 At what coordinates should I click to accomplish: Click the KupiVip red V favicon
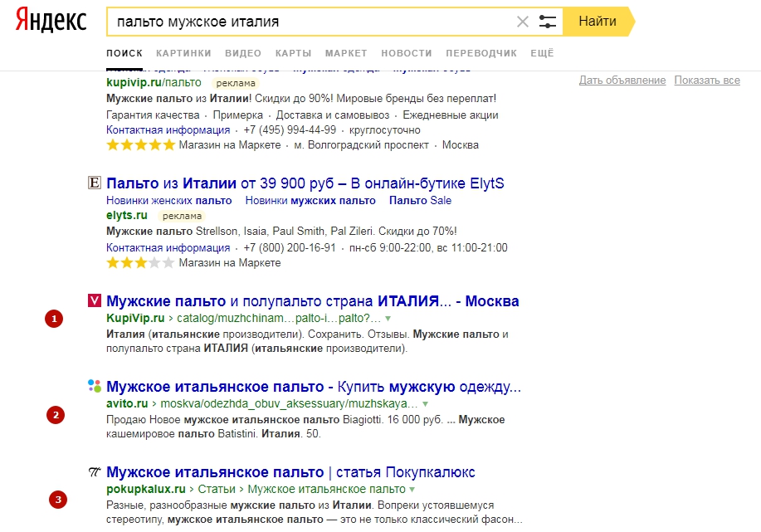94,300
